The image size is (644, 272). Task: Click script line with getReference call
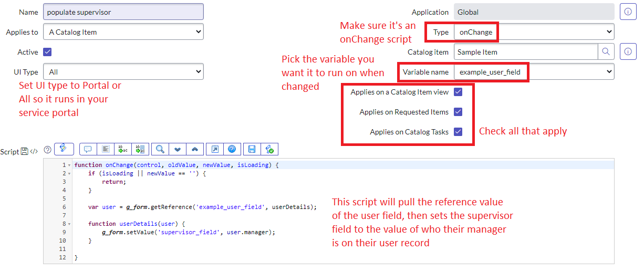[203, 207]
